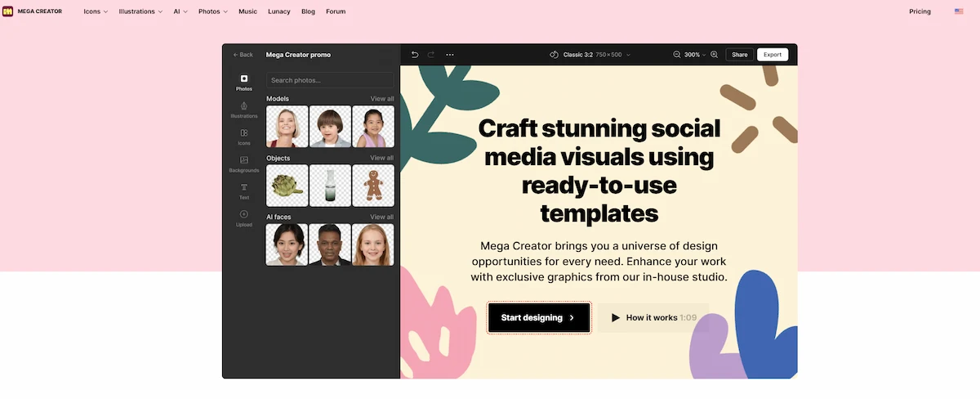
Task: Click View all next to Models
Action: 382,99
